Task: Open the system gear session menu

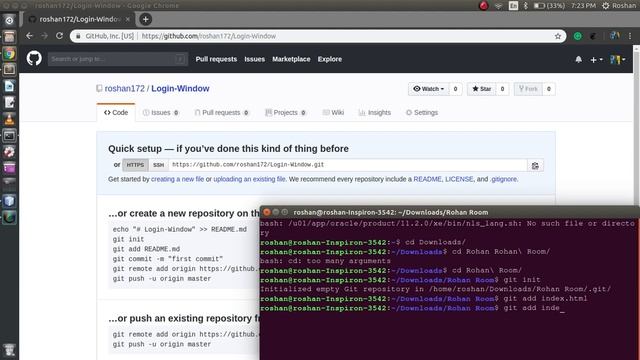Action: tap(606, 6)
